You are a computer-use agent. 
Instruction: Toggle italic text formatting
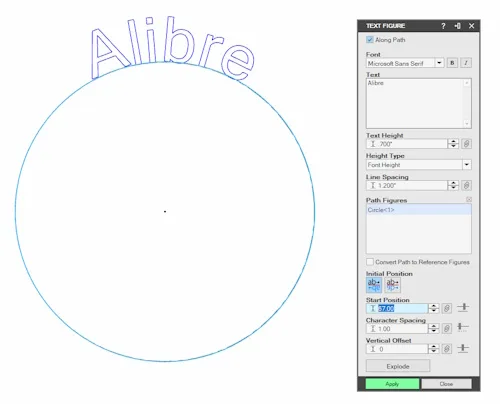pos(466,63)
